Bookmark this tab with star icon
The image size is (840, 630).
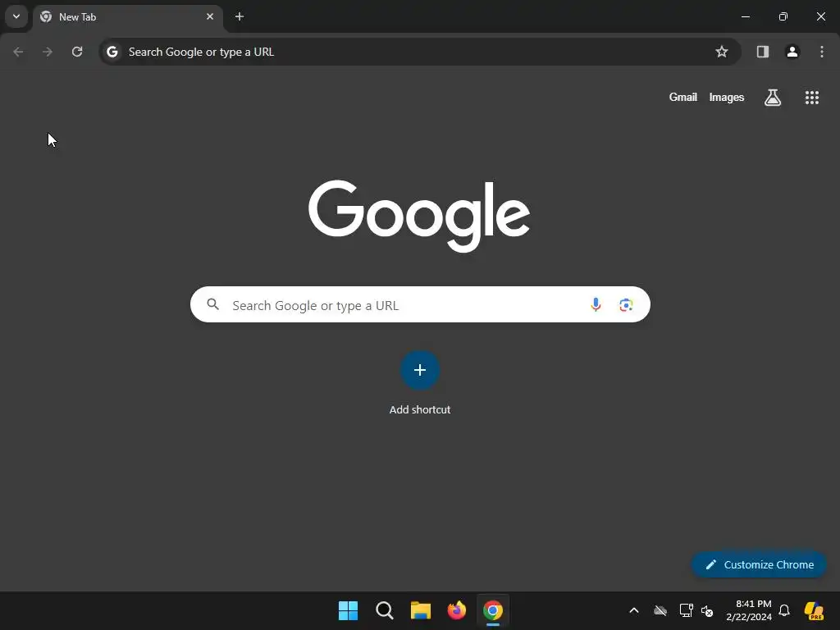pos(722,52)
